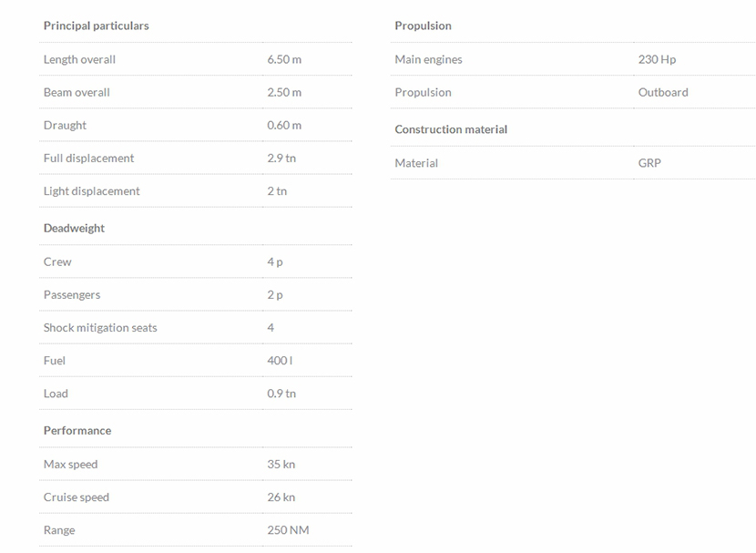Click the Light displacement value 2 tn
The height and width of the screenshot is (553, 756).
tap(277, 190)
